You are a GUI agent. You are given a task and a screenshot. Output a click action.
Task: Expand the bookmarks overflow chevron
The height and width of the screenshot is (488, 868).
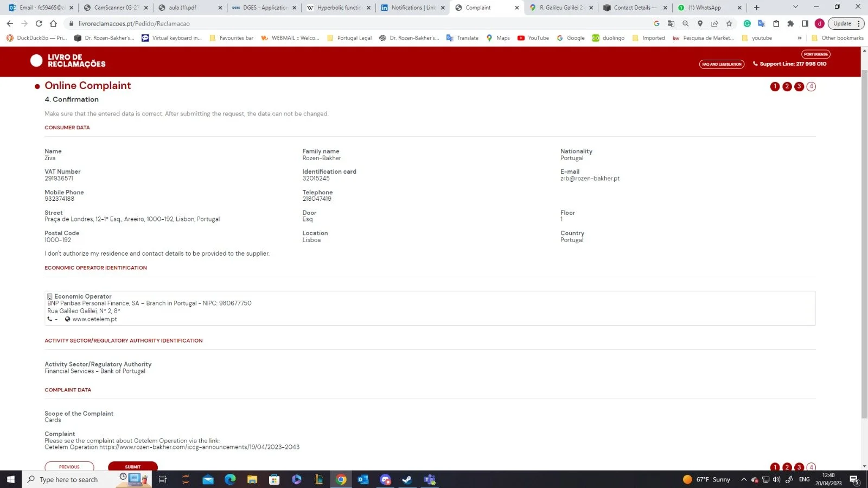pyautogui.click(x=799, y=38)
